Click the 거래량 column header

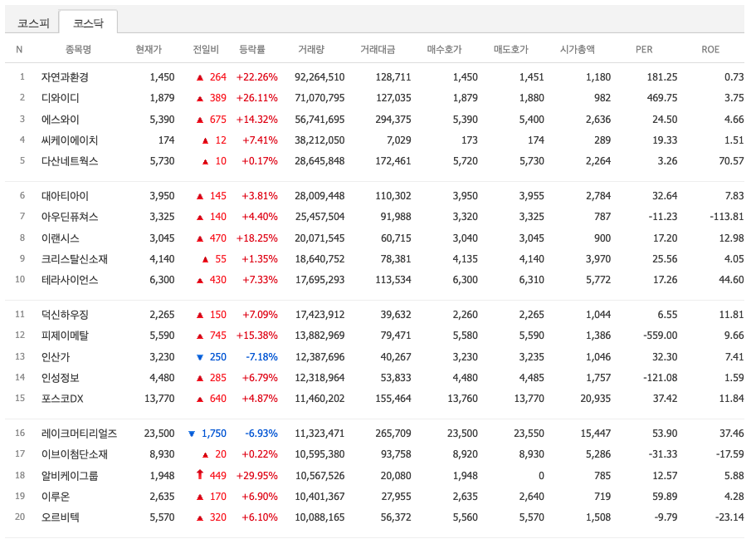pos(311,49)
